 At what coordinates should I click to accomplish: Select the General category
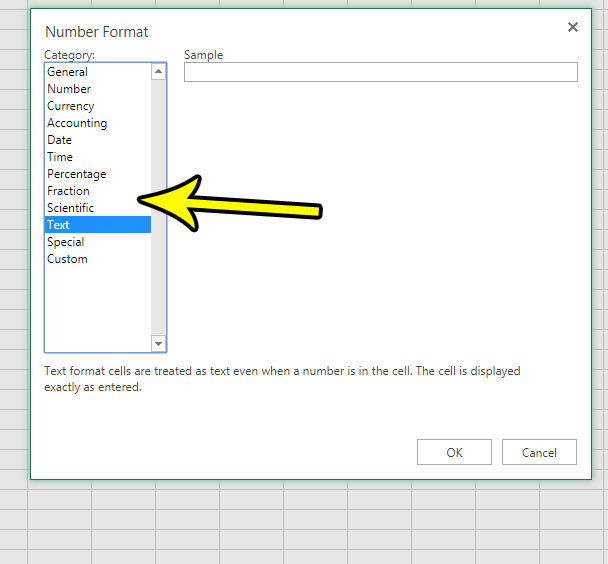tap(98, 72)
